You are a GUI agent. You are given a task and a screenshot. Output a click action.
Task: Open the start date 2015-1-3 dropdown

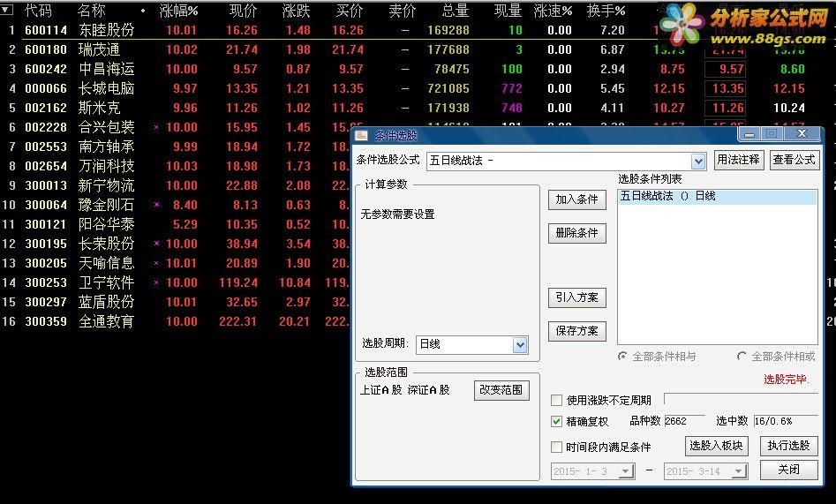[x=626, y=471]
